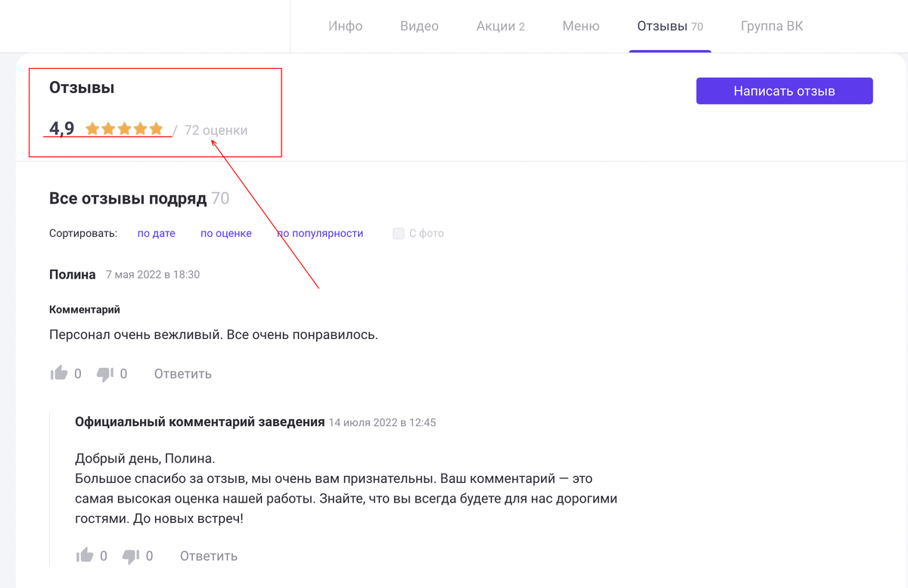Open the Видео tab
908x588 pixels.
click(x=419, y=26)
